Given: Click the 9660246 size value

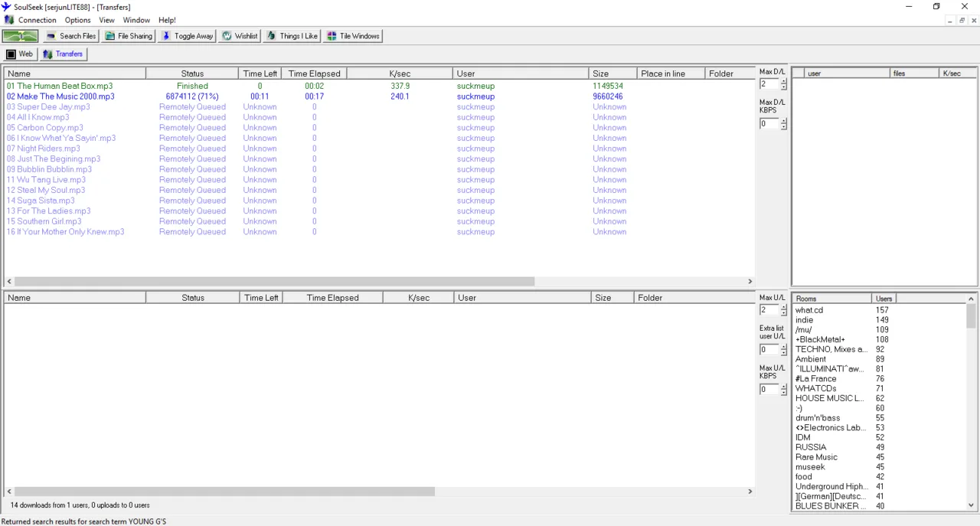Looking at the screenshot, I should tap(608, 96).
